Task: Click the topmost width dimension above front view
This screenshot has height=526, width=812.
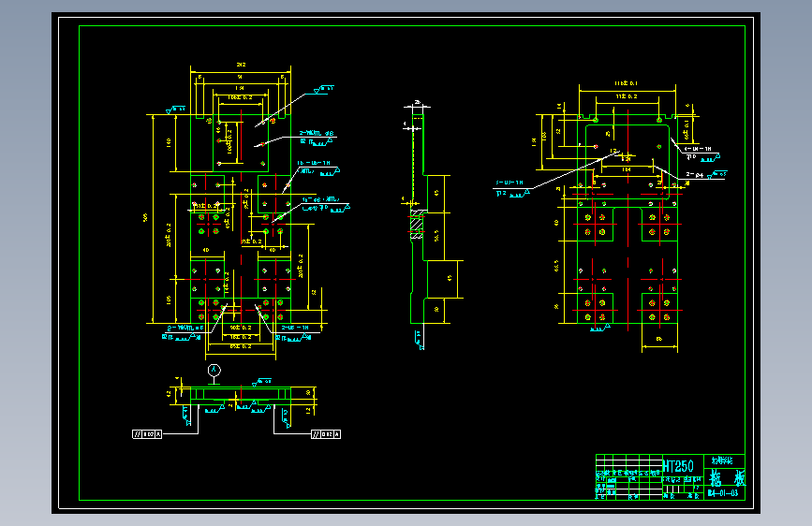Action: 241,65
